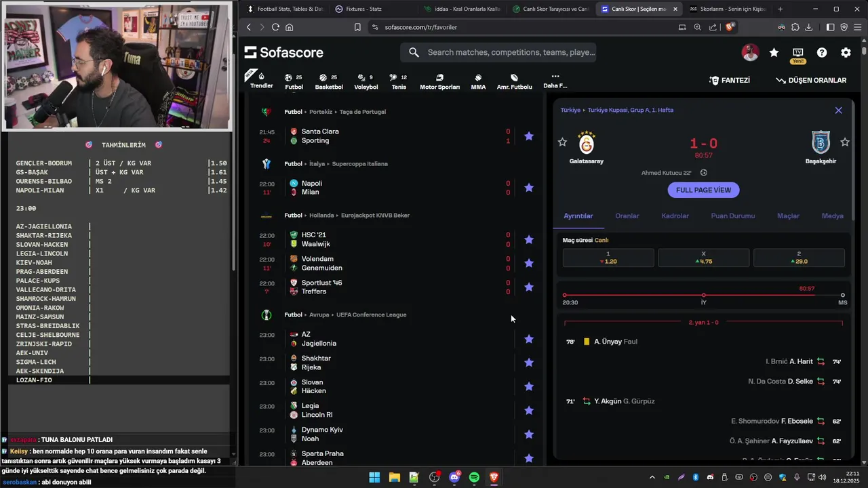The height and width of the screenshot is (488, 868).
Task: Favorite Başakşehir team with star
Action: (x=845, y=142)
